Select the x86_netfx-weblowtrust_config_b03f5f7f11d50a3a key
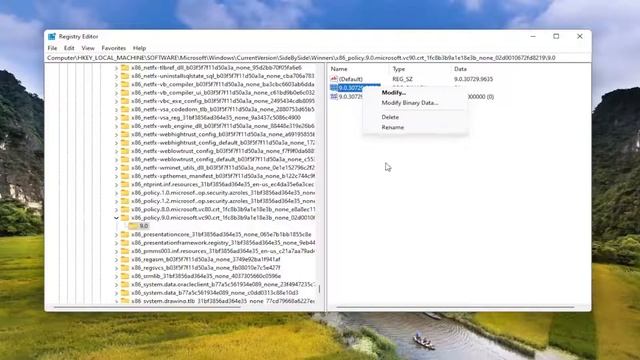The image size is (640, 360). tap(223, 151)
